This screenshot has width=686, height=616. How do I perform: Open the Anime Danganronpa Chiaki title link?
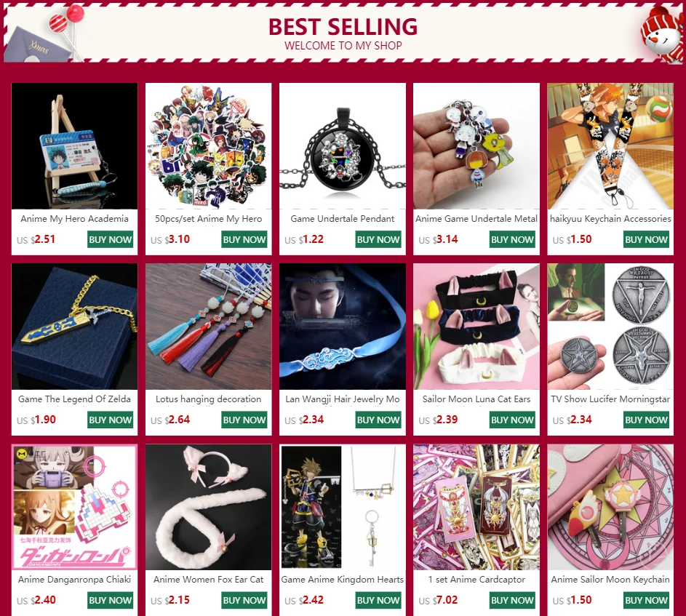(74, 579)
